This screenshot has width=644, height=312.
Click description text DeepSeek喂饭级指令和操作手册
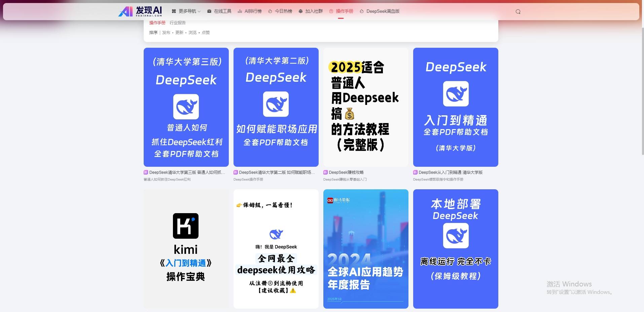(x=438, y=179)
